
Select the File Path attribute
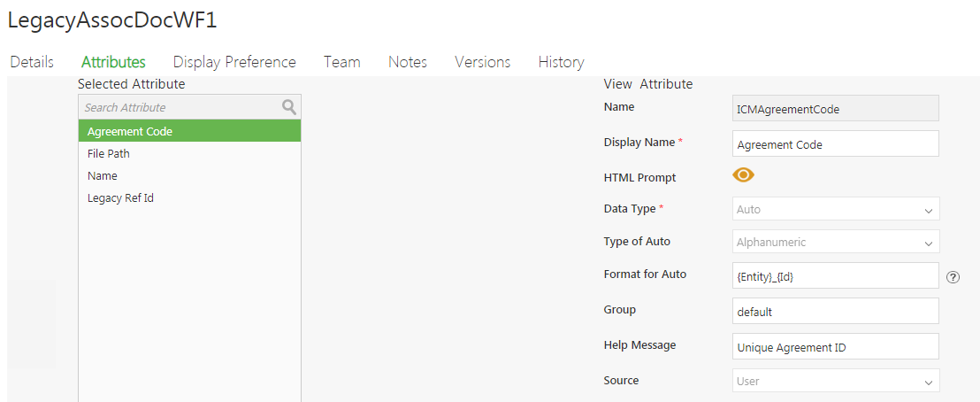(x=109, y=153)
